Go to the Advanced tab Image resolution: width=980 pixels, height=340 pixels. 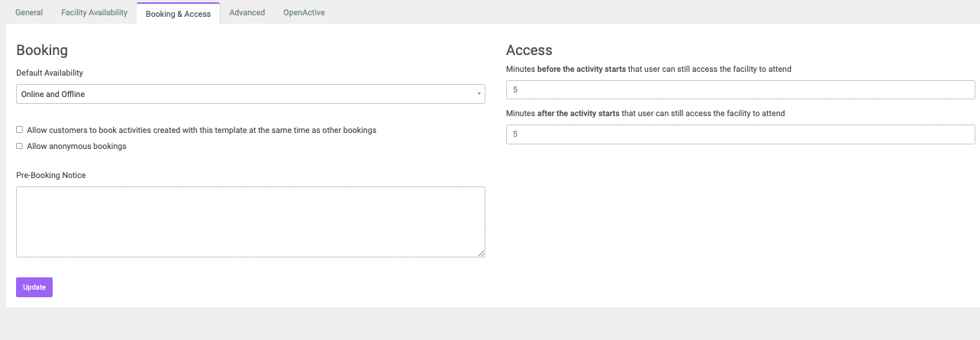[247, 12]
